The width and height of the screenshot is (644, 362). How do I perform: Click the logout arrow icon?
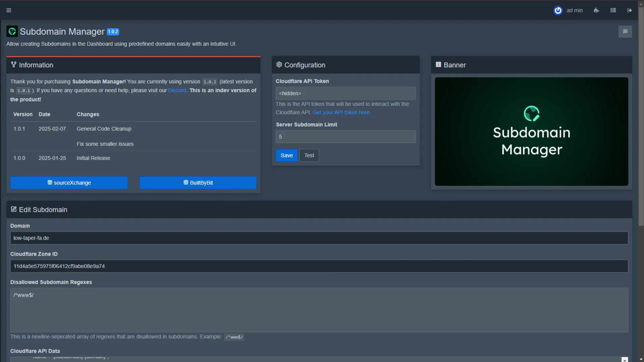coord(630,10)
